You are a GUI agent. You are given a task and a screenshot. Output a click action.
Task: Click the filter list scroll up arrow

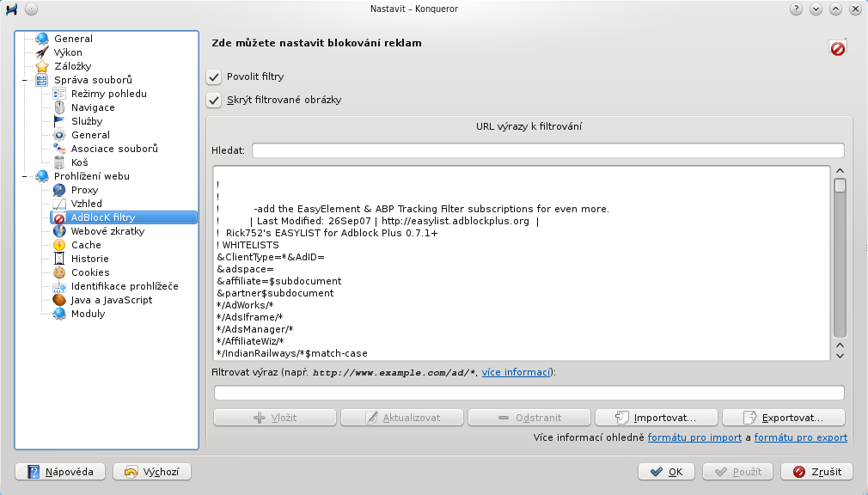tap(840, 170)
